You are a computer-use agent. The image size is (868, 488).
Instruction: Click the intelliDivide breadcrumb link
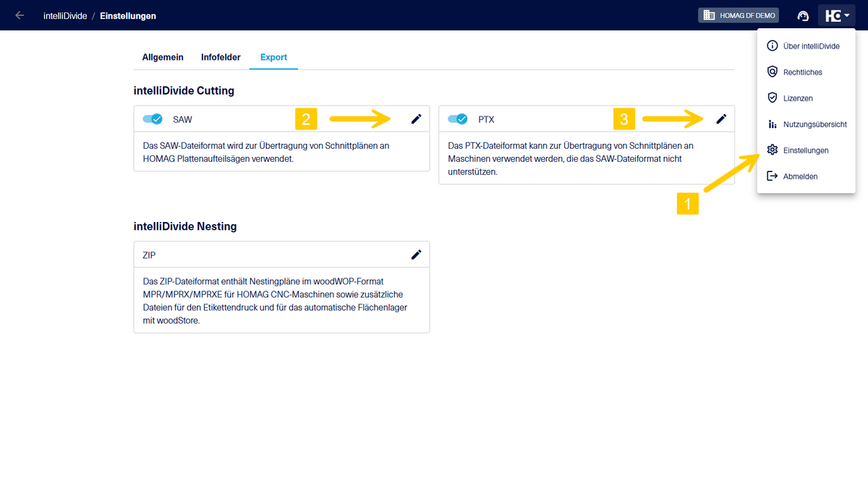coord(65,16)
